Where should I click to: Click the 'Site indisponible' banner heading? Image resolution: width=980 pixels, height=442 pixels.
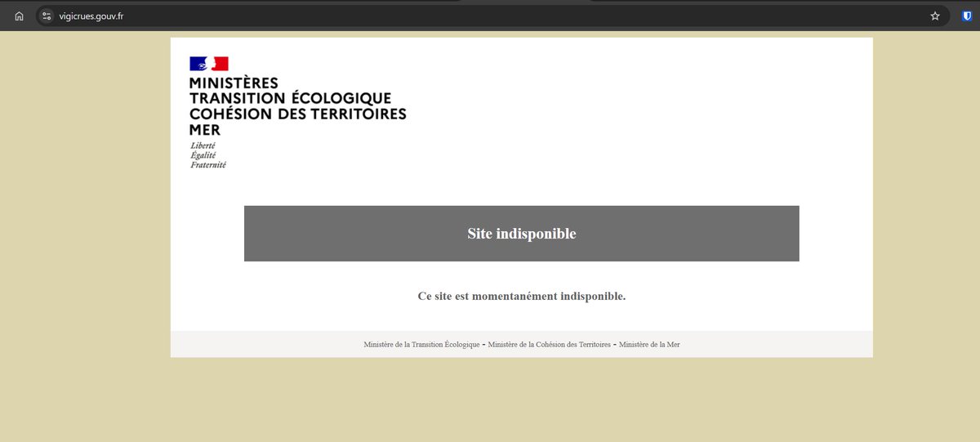[x=522, y=234]
